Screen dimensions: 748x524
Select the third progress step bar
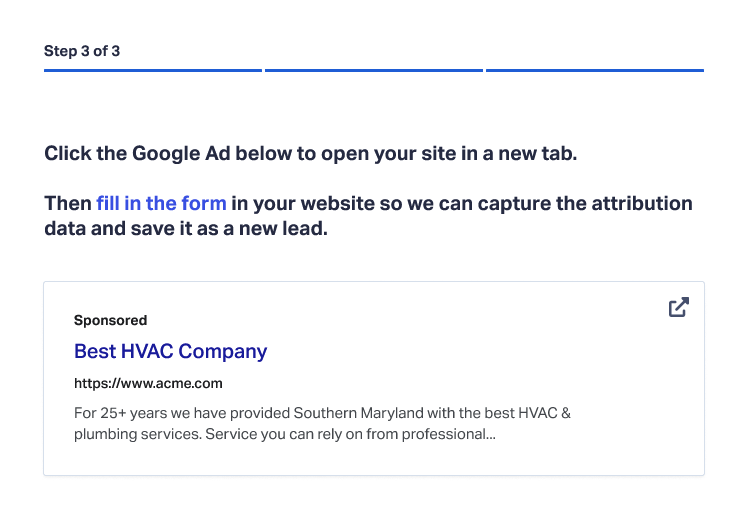595,71
